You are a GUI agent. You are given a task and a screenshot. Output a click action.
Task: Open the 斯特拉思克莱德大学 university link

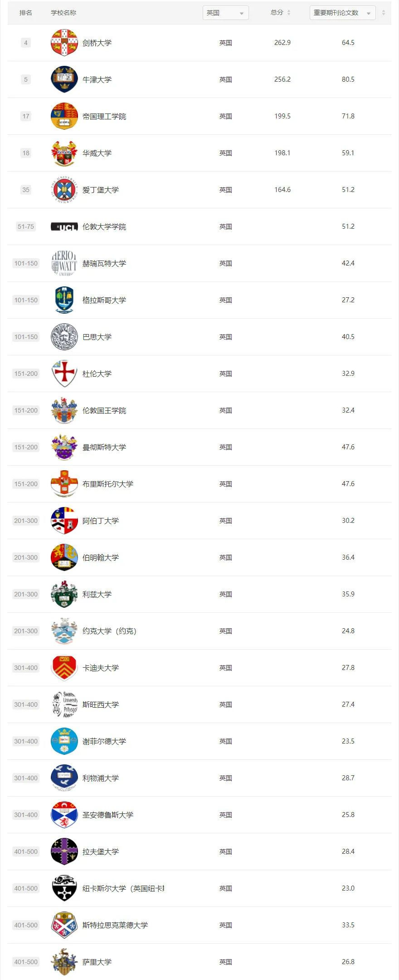tap(115, 925)
